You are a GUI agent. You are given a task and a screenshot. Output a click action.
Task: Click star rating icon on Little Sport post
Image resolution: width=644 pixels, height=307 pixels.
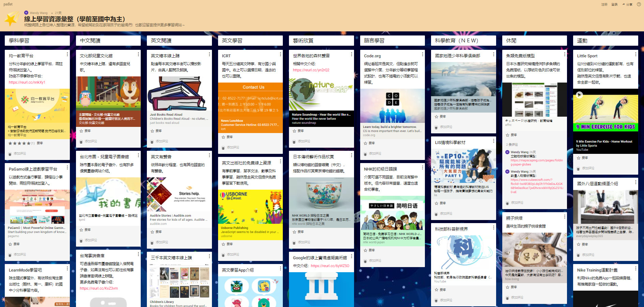[x=579, y=158]
